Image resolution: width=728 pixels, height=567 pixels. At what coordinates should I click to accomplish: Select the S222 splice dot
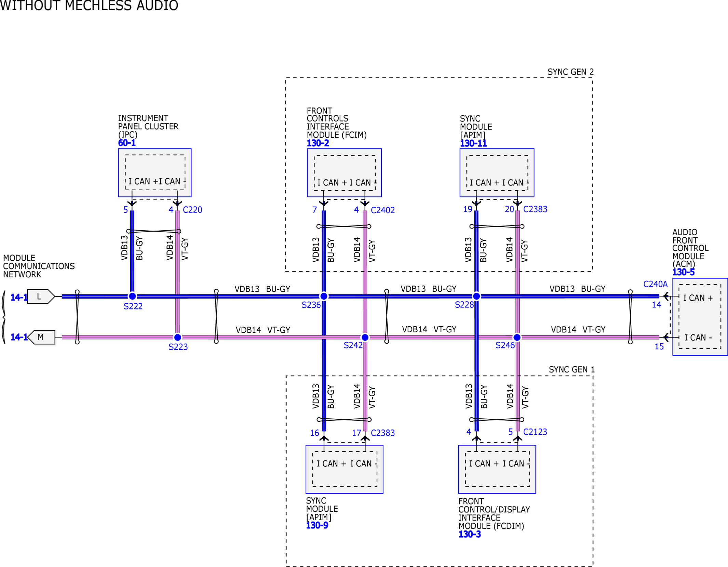point(132,296)
